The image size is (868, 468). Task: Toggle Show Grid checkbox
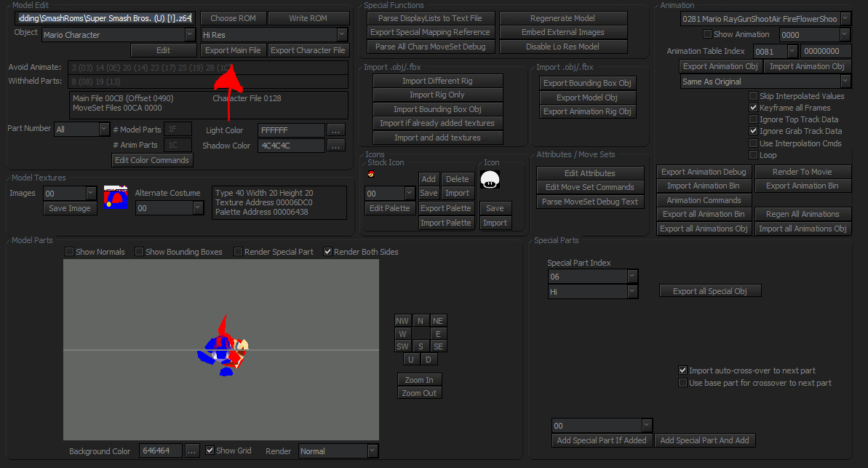210,451
